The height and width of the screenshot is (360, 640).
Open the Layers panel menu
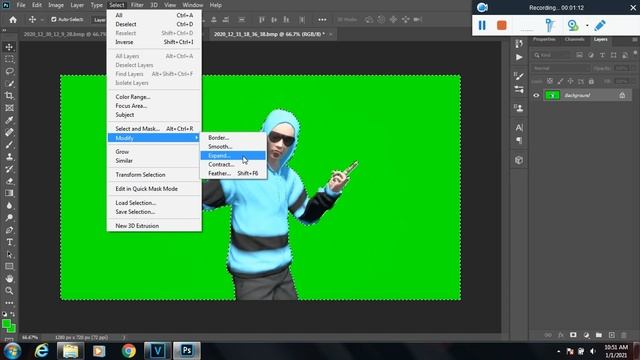635,40
